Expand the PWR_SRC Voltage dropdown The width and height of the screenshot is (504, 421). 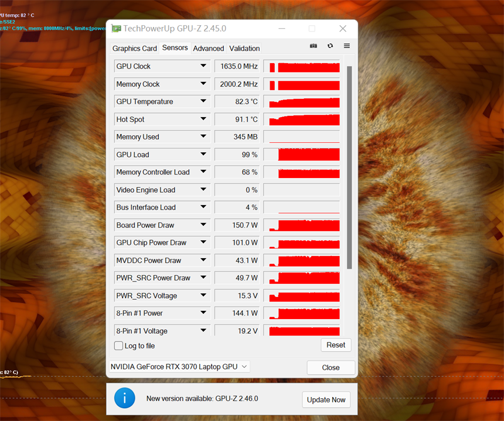[x=203, y=295]
